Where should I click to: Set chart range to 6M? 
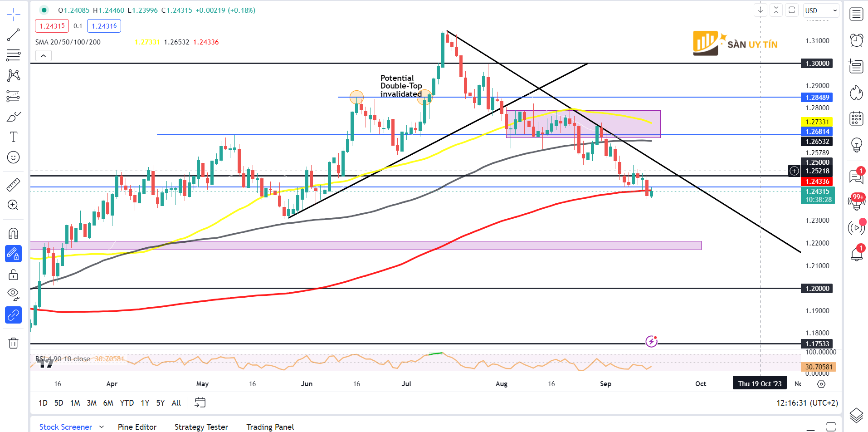[x=108, y=403]
